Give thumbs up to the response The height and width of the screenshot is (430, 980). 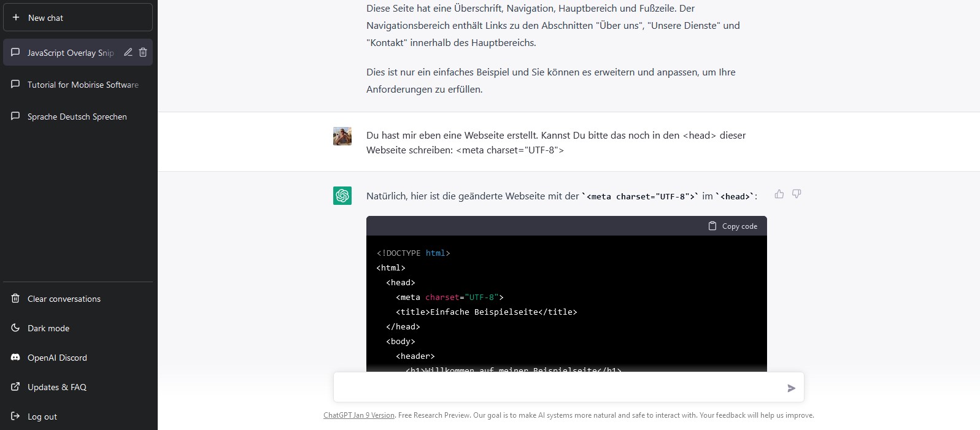[779, 194]
